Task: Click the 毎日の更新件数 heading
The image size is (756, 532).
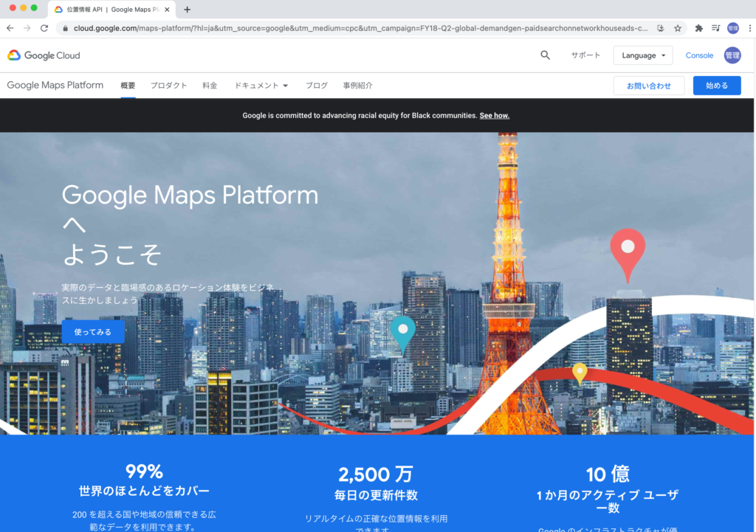Action: [x=376, y=495]
